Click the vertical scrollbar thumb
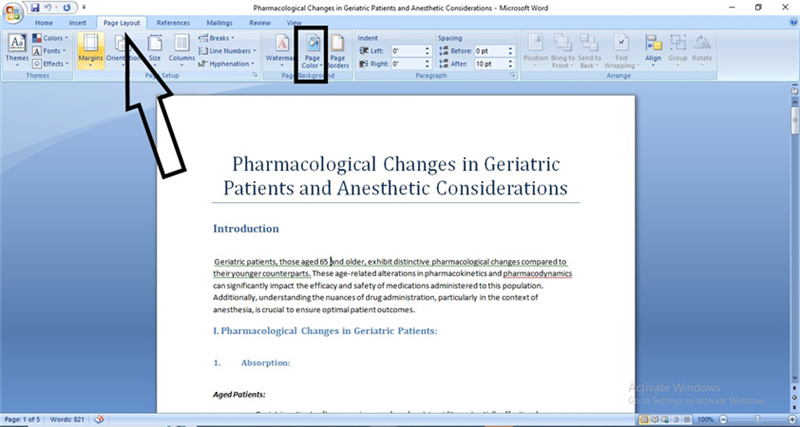The image size is (800, 427). [794, 120]
